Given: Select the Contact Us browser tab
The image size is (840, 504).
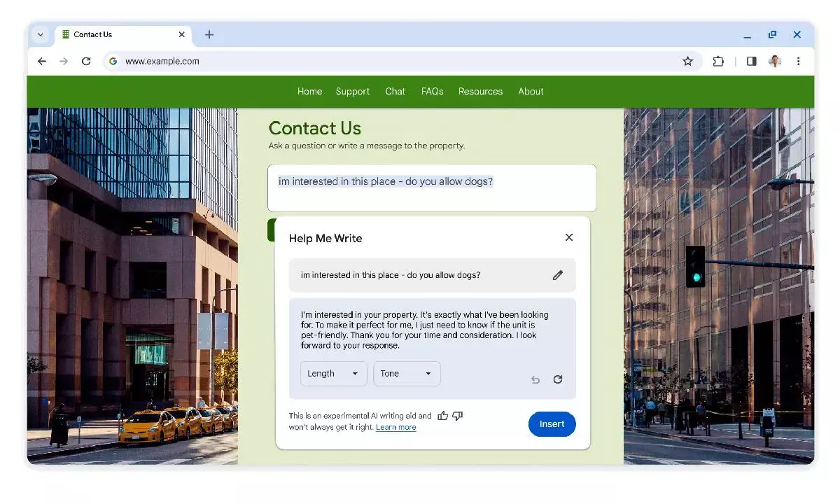Looking at the screenshot, I should [112, 34].
